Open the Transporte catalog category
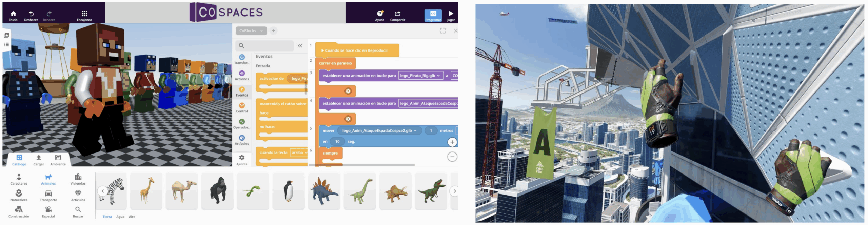Screen dimensions: 868x225 coord(48,196)
